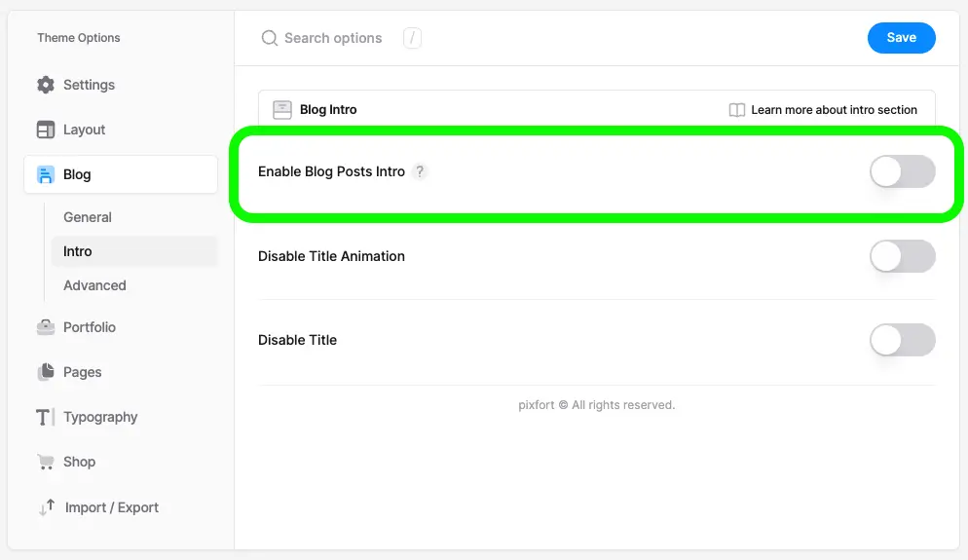Screen dimensions: 968x560
Task: Click the question mark help icon
Action: coord(420,171)
